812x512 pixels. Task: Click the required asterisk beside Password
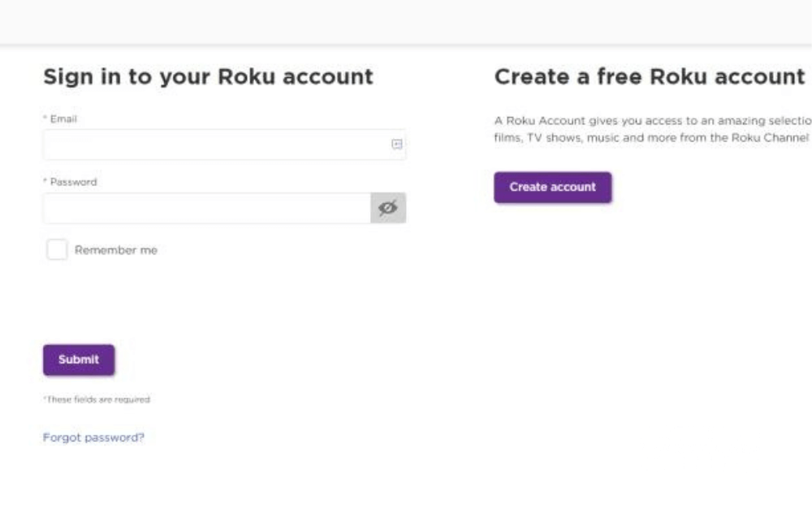45,181
